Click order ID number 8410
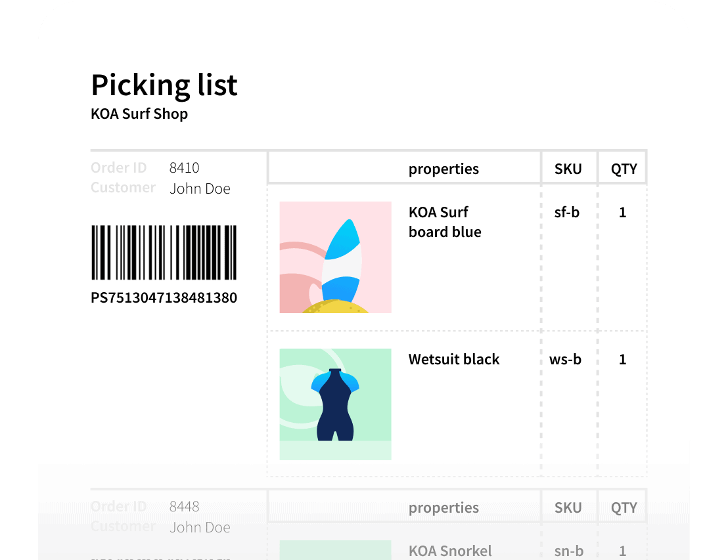The image size is (728, 560). (x=184, y=168)
